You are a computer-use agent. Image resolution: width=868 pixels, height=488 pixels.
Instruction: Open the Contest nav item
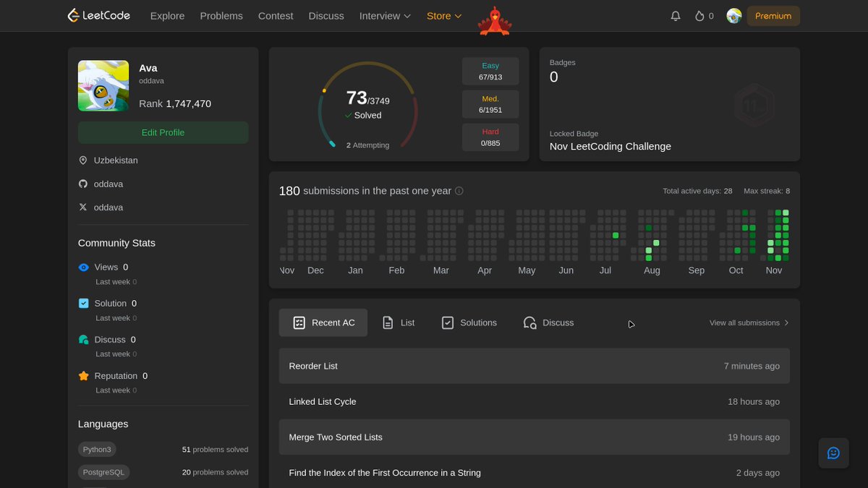tap(276, 16)
